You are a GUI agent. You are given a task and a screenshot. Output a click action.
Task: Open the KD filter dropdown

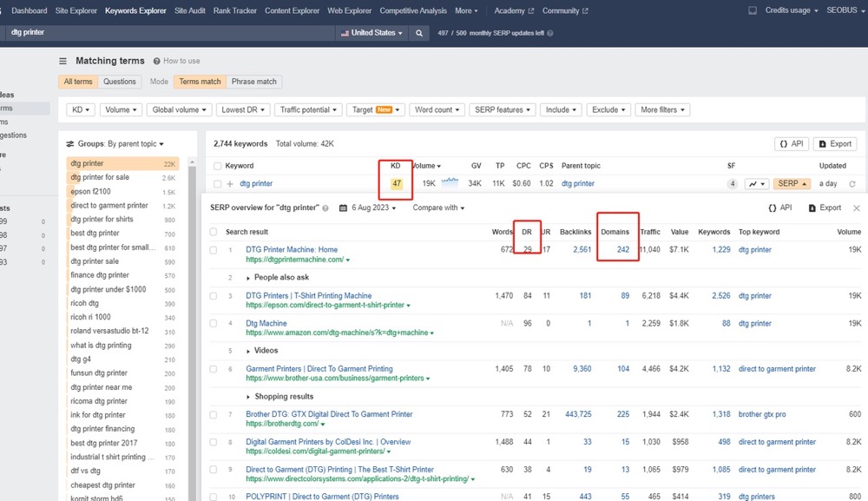[x=81, y=110]
